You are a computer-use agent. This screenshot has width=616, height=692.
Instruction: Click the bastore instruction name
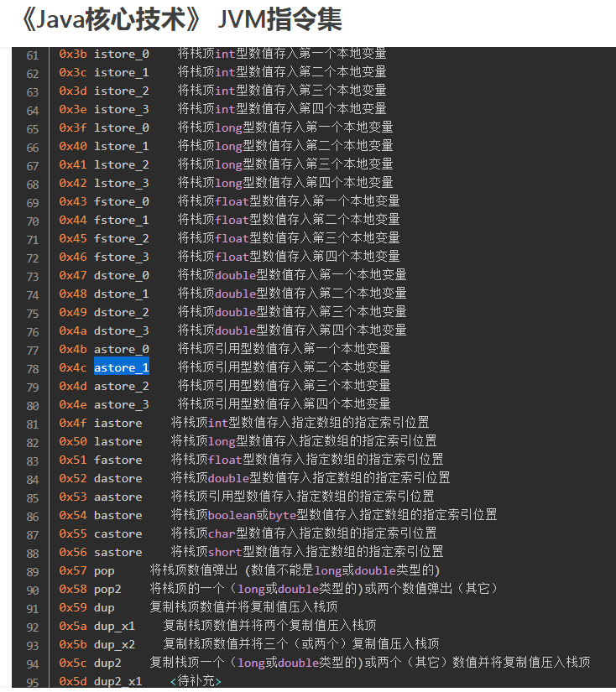click(117, 516)
